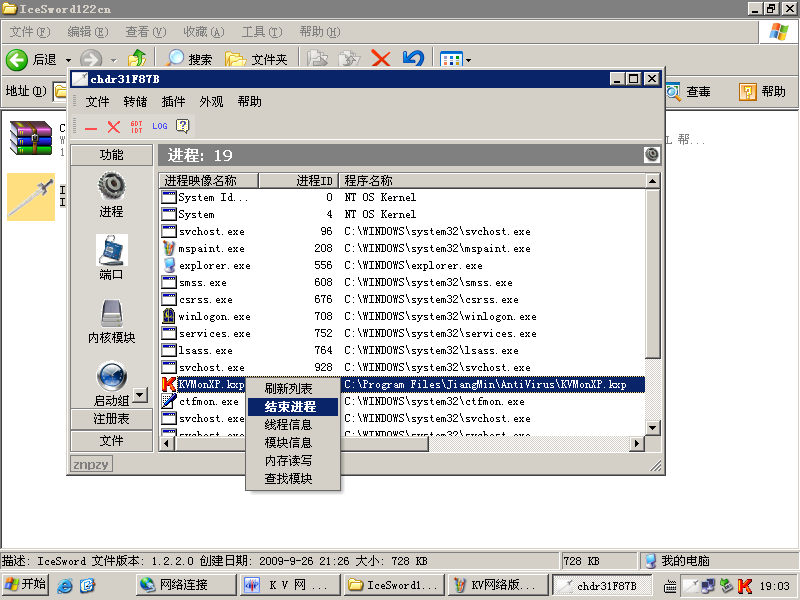Screen dimensions: 800x600
Task: Click the 帮助 help icon in Explorer toolbar
Action: (x=747, y=92)
